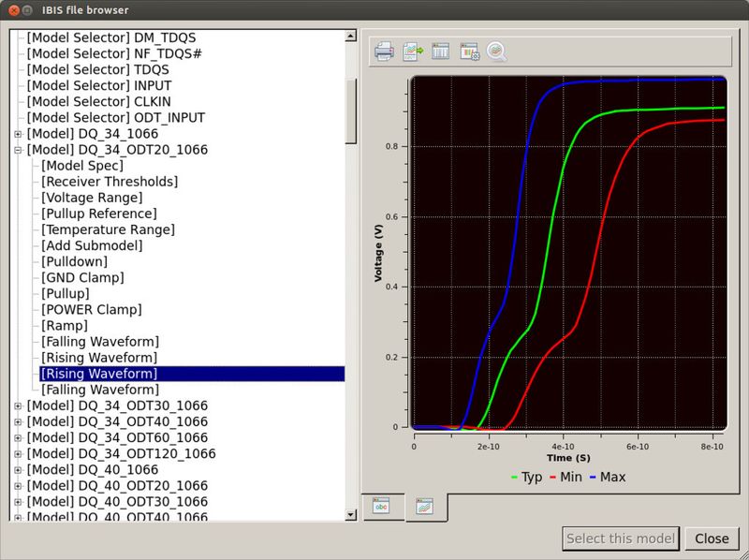Click the Close button
Screen dimensions: 749x560
pos(712,538)
